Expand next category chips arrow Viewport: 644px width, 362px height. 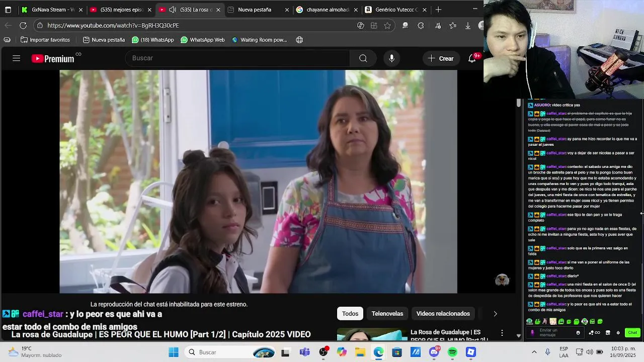point(495,314)
